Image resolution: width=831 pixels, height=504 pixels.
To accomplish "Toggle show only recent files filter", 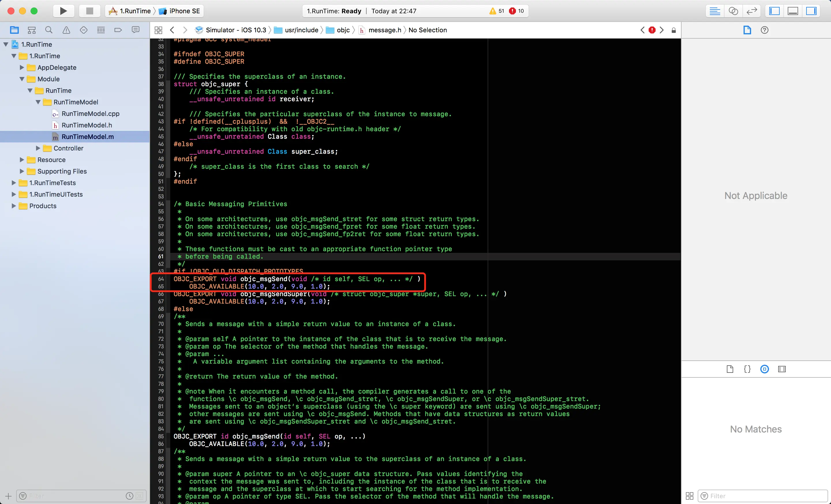I will point(130,496).
